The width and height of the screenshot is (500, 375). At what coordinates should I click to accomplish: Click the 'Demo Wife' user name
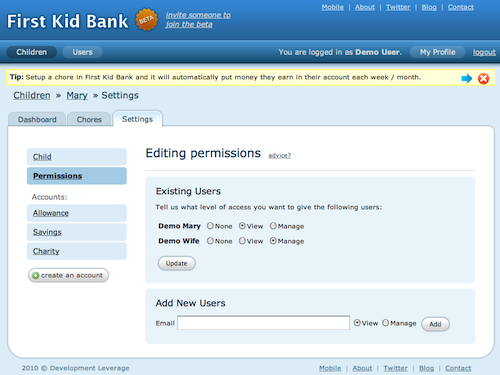point(179,241)
